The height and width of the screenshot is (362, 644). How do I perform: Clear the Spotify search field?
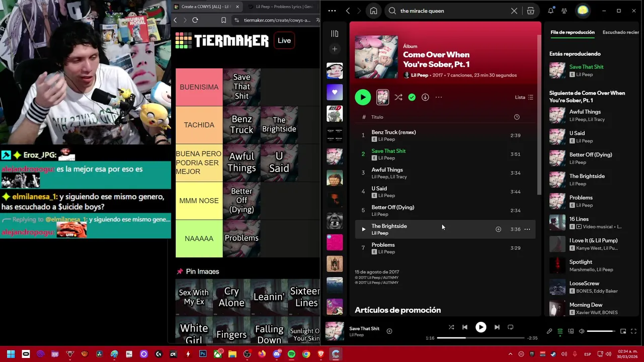tap(514, 11)
